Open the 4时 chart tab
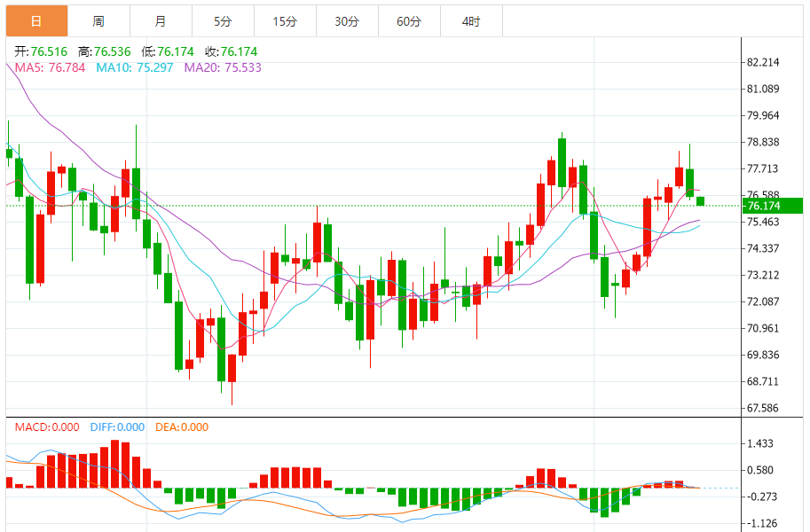 tap(471, 21)
